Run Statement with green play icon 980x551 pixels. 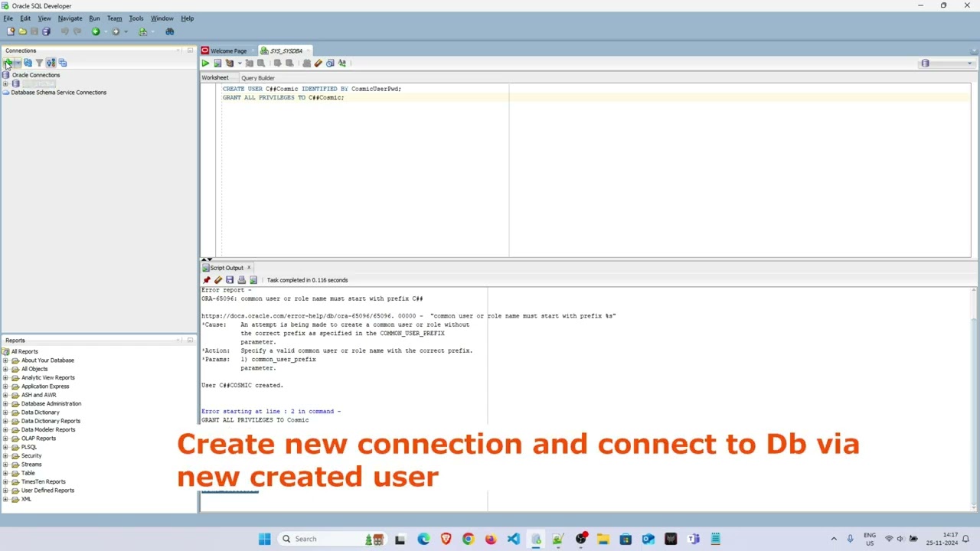(205, 63)
